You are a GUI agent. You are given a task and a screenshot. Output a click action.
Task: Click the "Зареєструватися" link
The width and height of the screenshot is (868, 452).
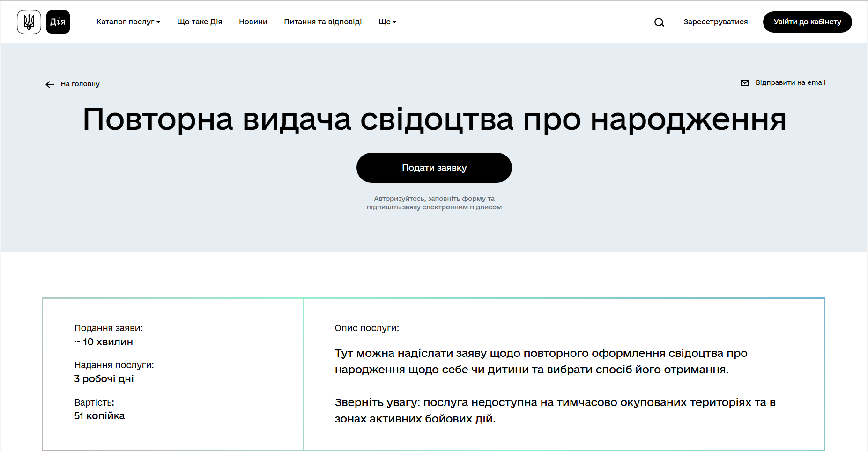click(715, 22)
